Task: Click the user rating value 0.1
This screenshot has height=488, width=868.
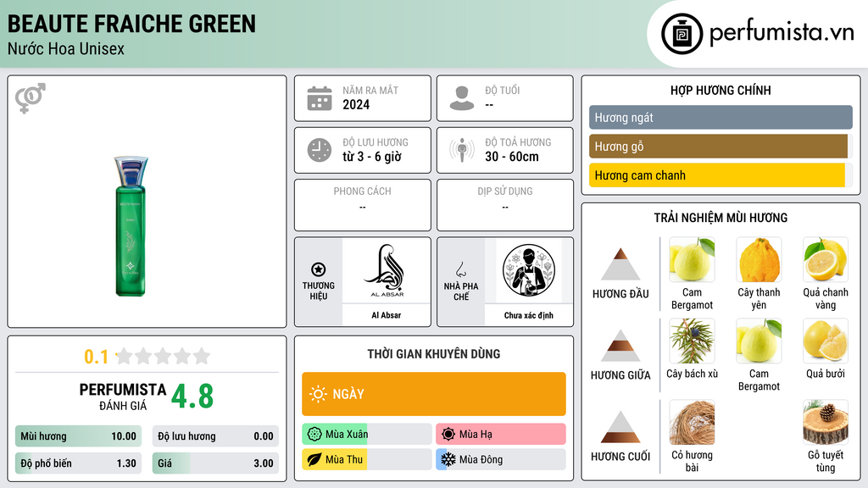Action: (97, 357)
